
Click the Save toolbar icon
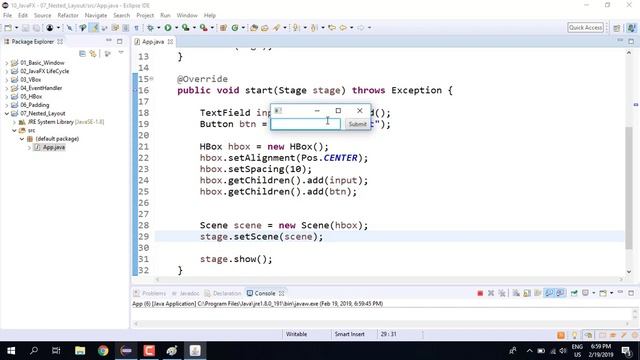[25, 28]
